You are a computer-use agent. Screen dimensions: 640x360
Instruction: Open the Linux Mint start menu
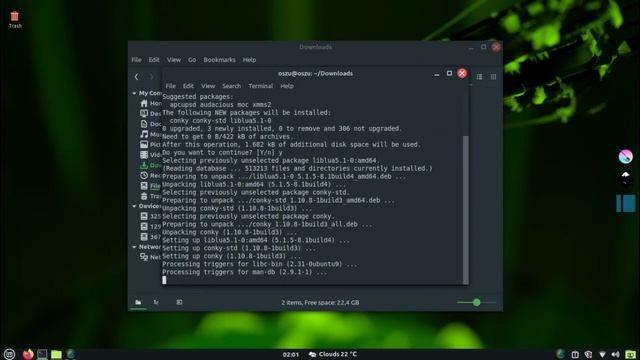[x=9, y=354]
